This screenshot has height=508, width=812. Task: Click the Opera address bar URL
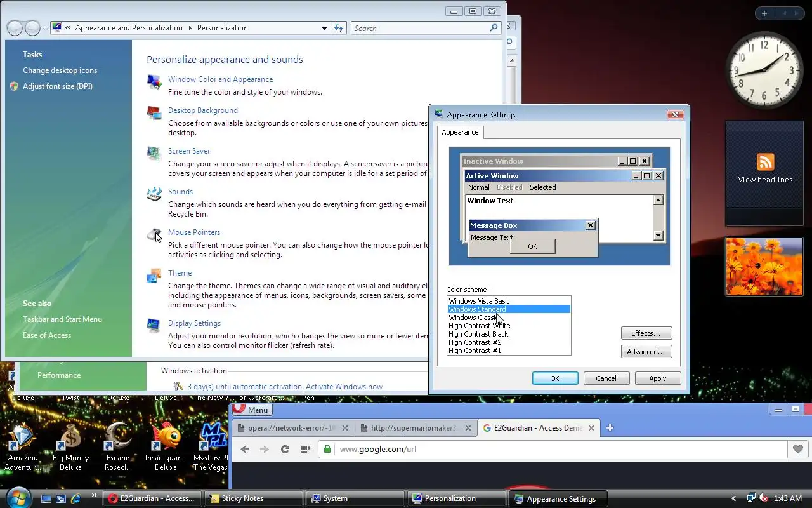[377, 449]
